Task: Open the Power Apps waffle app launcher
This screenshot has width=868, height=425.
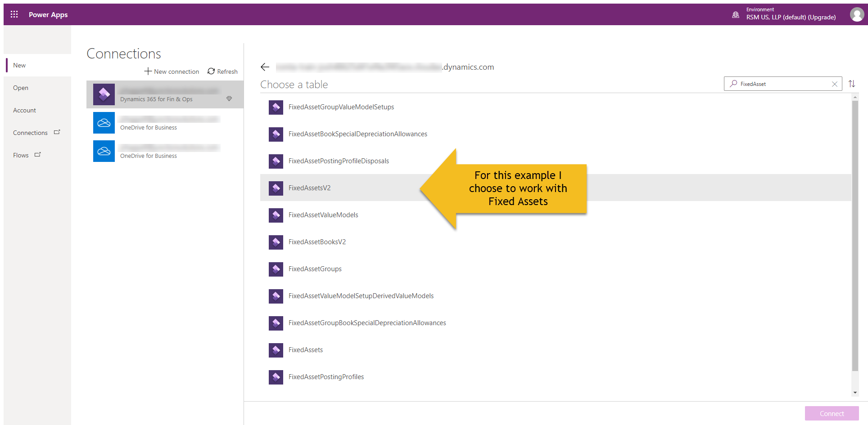Action: [x=14, y=14]
